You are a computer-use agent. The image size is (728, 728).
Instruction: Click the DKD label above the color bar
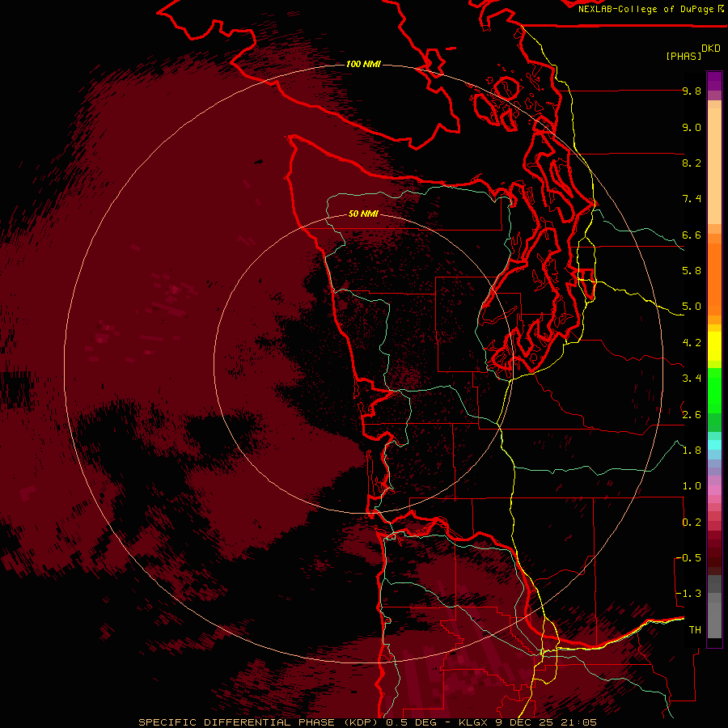point(711,49)
